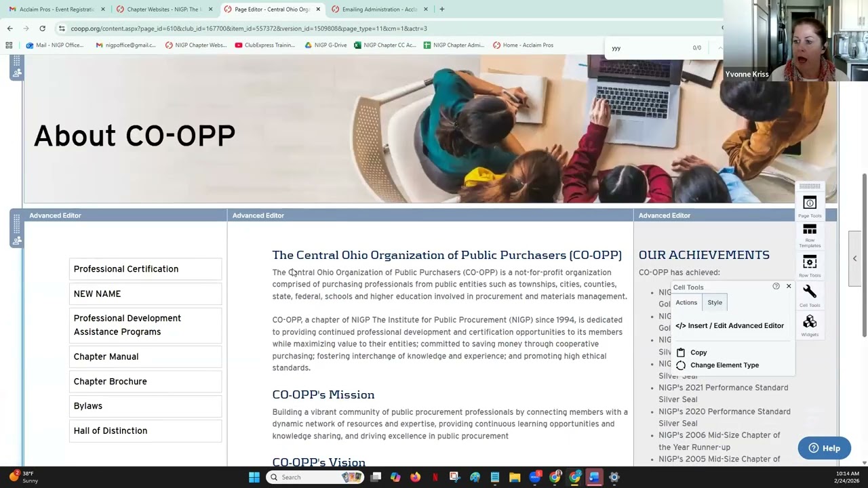Click the browser address bar URL
Image resolution: width=868 pixels, height=488 pixels.
tap(248, 28)
